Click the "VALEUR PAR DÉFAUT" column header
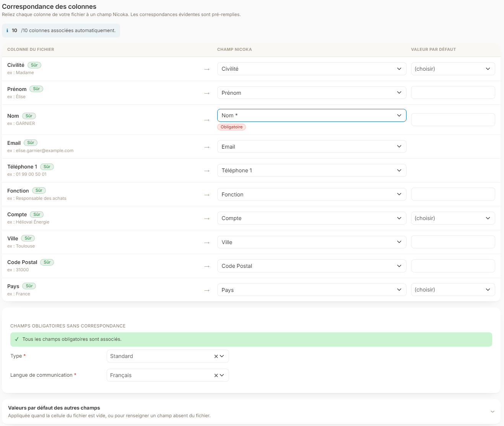This screenshot has width=504, height=426. tap(433, 49)
